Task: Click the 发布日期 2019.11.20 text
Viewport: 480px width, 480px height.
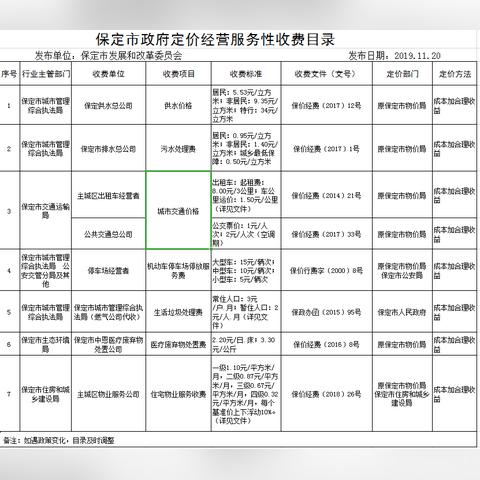Action: pos(394,56)
